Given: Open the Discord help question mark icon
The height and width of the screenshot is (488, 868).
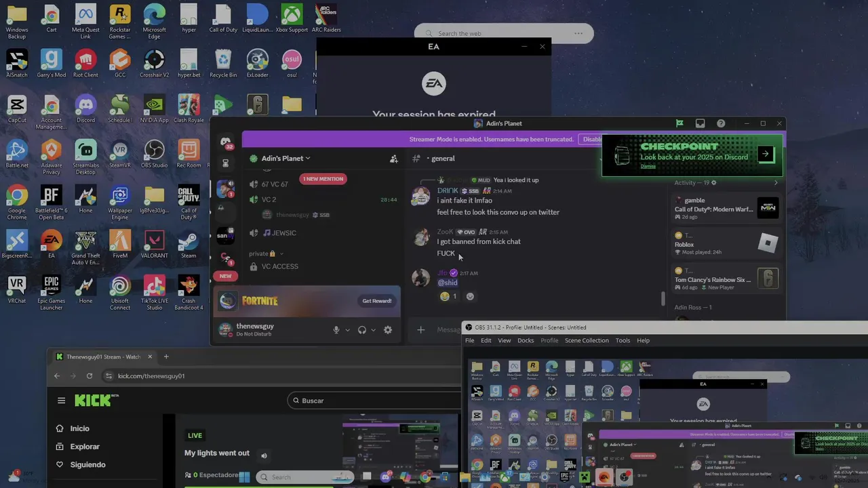Looking at the screenshot, I should click(721, 123).
